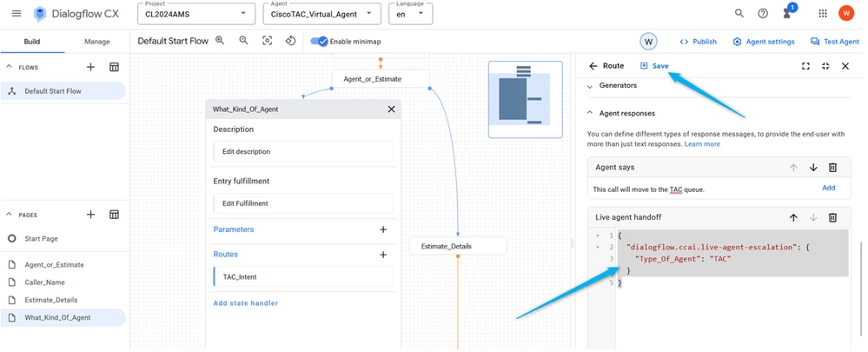Screen dimensions: 868x352
Task: Add a new flow with plus icon
Action: click(x=90, y=67)
